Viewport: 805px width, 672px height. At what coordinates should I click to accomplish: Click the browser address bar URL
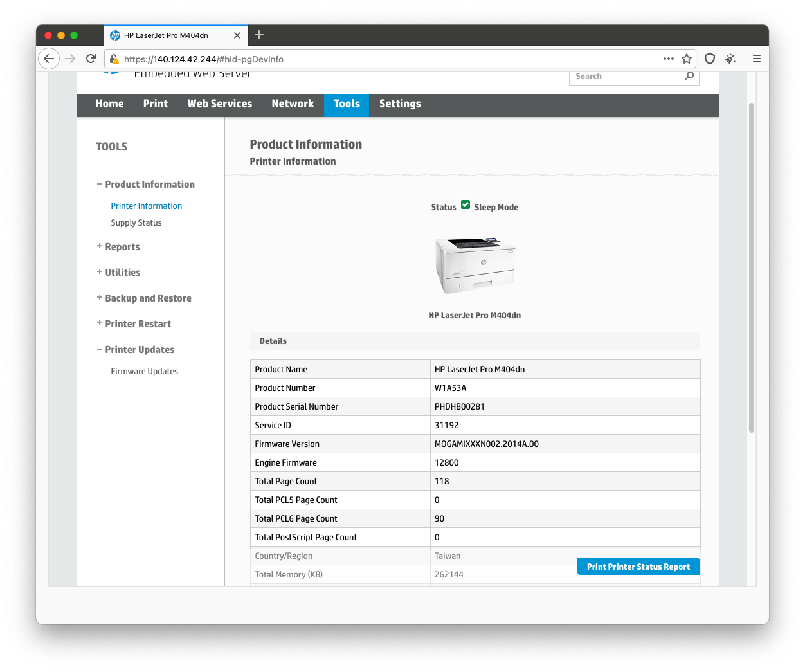point(204,59)
